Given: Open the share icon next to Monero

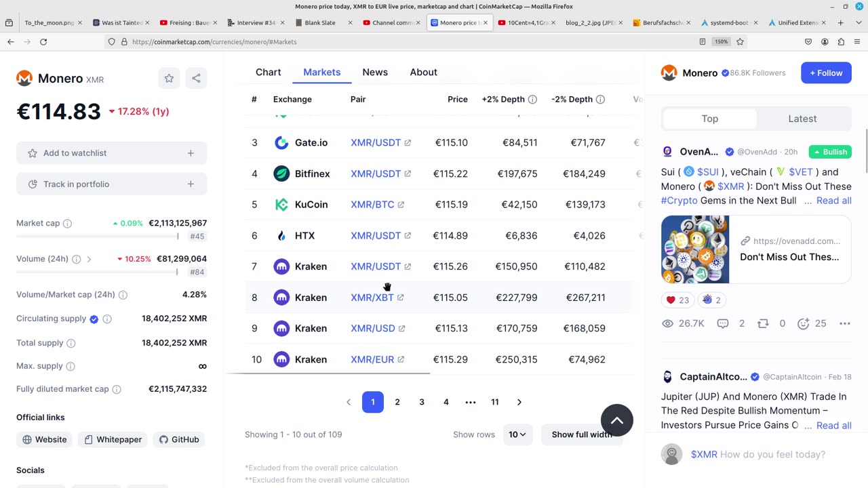Looking at the screenshot, I should pyautogui.click(x=196, y=79).
